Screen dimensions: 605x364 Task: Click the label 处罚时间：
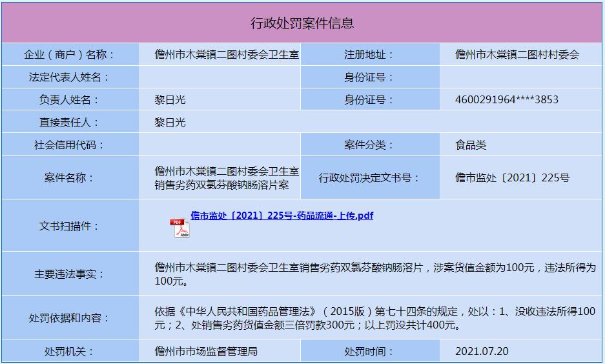(x=369, y=352)
